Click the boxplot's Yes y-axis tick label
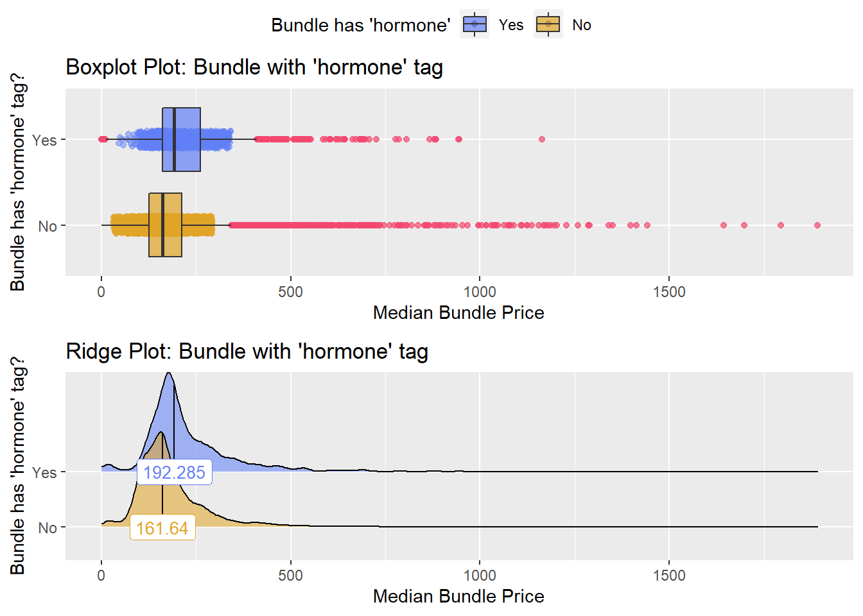Image resolution: width=863 pixels, height=616 pixels. [x=44, y=140]
